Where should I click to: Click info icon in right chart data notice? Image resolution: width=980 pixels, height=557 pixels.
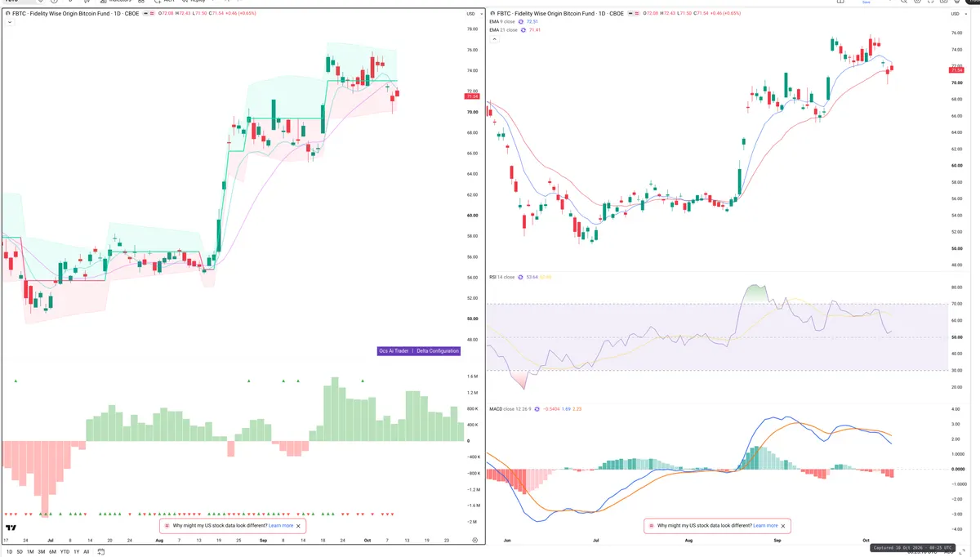pos(652,526)
